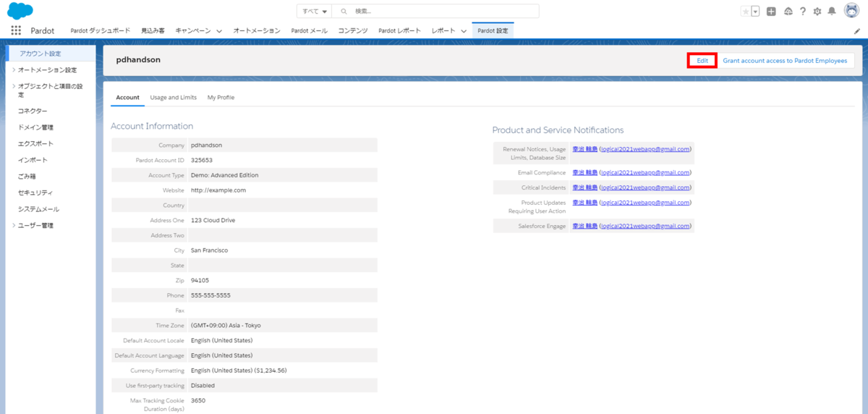868x414 pixels.
Task: Click the Product and Service Notifications heading
Action: point(558,130)
